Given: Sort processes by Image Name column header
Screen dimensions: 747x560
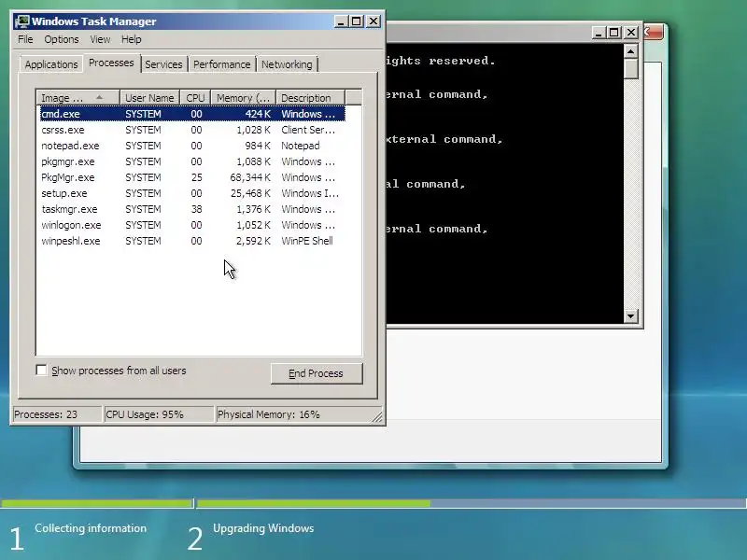Looking at the screenshot, I should (x=78, y=98).
